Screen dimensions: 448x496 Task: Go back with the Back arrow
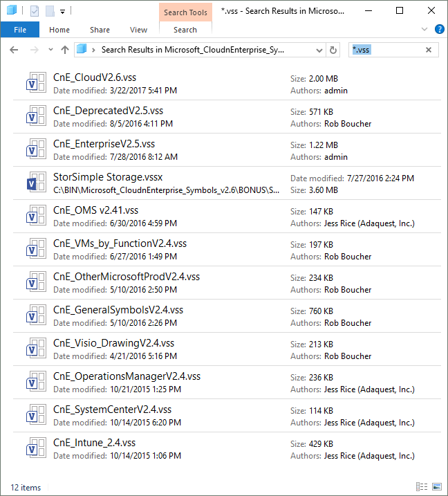(x=14, y=50)
